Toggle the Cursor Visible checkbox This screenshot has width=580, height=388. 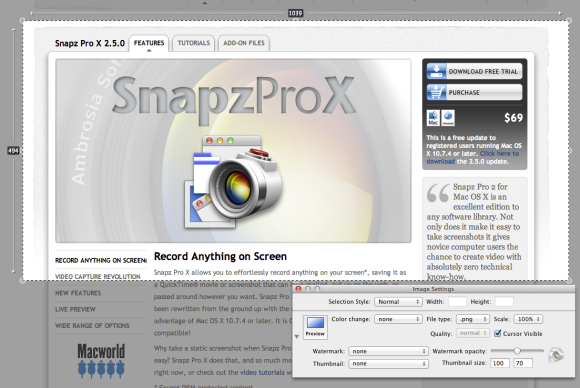pyautogui.click(x=498, y=333)
